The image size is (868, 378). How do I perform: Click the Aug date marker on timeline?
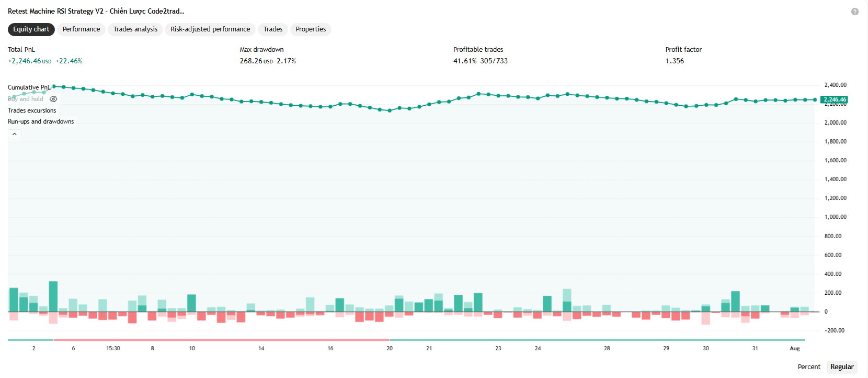[x=795, y=348]
